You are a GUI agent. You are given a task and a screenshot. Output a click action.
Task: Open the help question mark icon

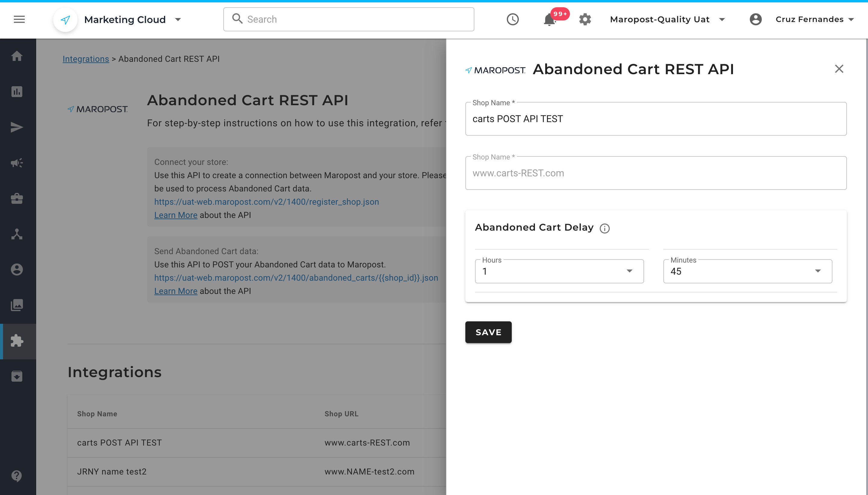[17, 476]
